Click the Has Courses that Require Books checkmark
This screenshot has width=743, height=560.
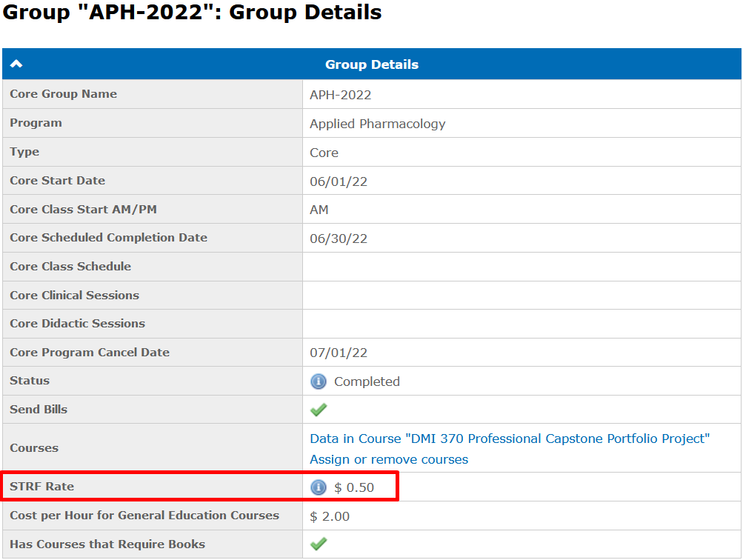tap(319, 544)
